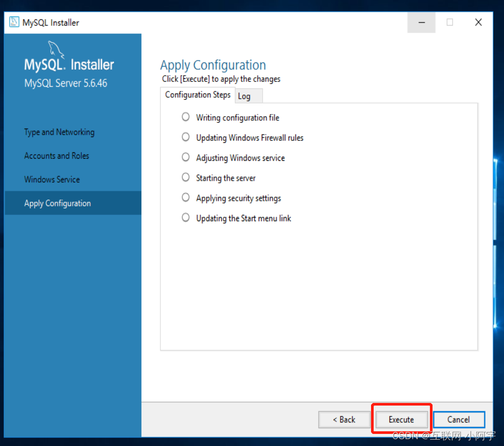Open the Configuration Steps tab
This screenshot has height=446, width=504.
(x=198, y=95)
